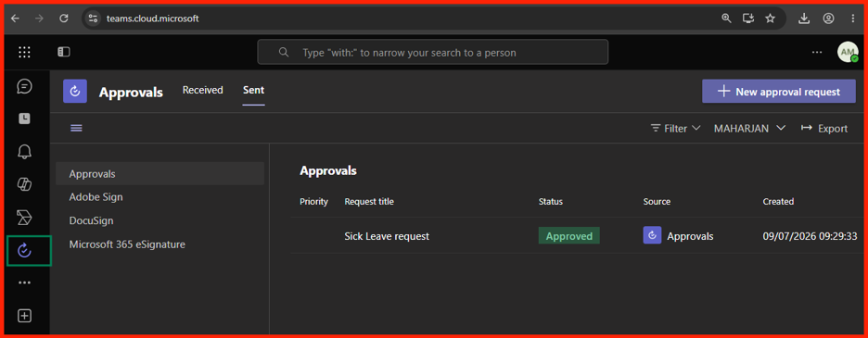Open Activity bell in the sidebar
This screenshot has height=338, width=868.
tap(24, 152)
